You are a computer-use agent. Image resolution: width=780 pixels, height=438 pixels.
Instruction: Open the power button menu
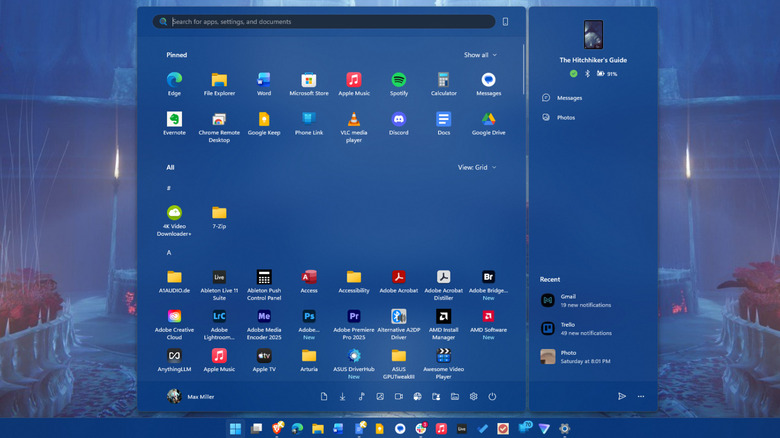[x=492, y=397]
